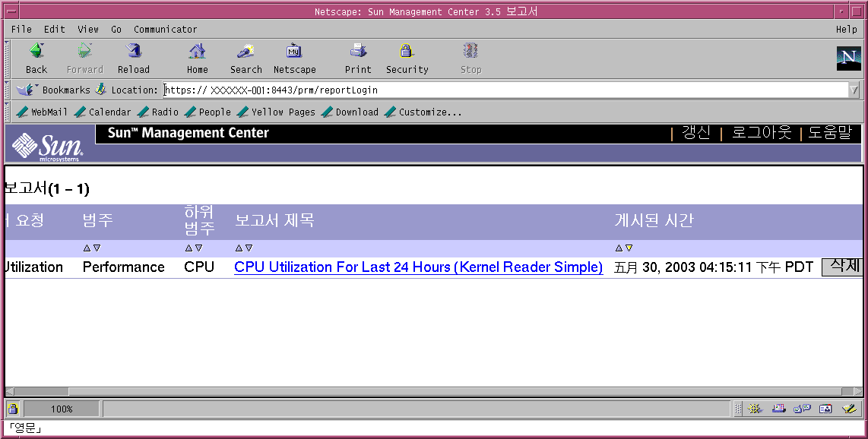This screenshot has height=439, width=868.
Task: Sort 범주 column descending
Action: pos(97,248)
